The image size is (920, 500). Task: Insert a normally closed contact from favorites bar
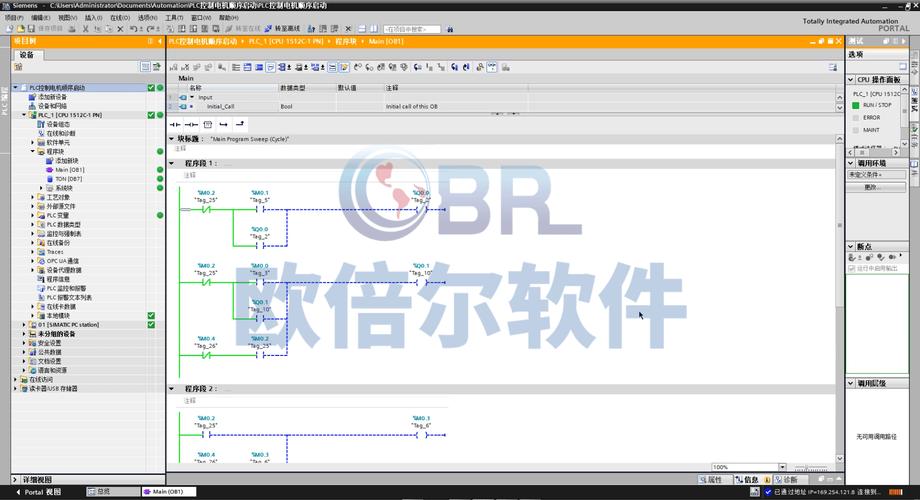coord(191,124)
